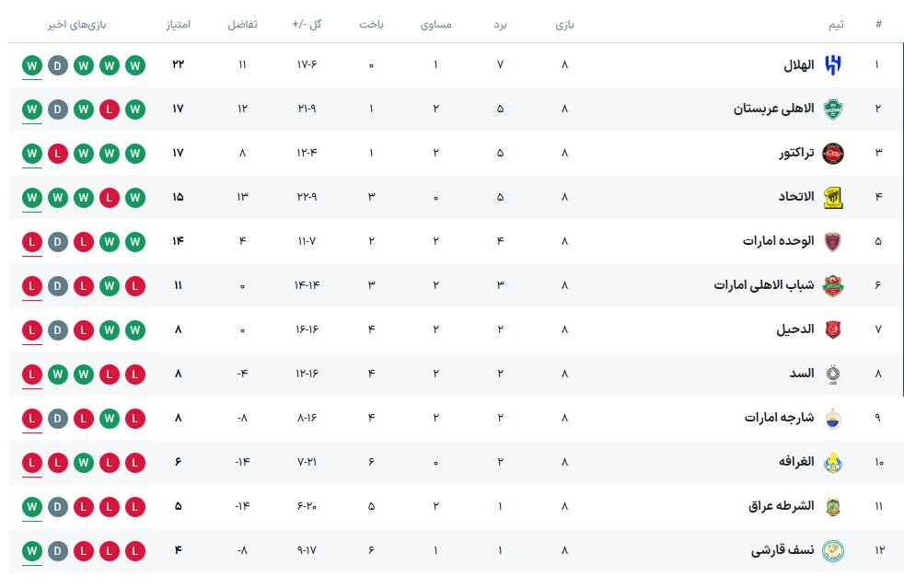
Task: Click the تیم column header
Action: (837, 25)
